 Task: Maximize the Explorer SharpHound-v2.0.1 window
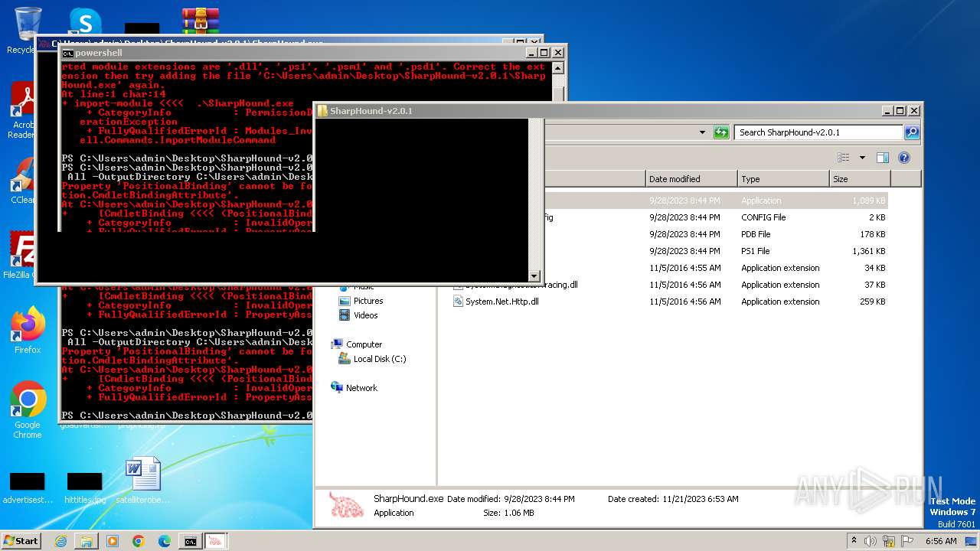[900, 111]
